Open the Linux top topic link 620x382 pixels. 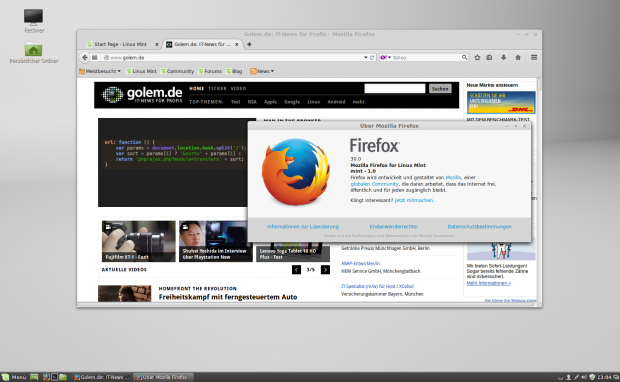pyautogui.click(x=314, y=102)
